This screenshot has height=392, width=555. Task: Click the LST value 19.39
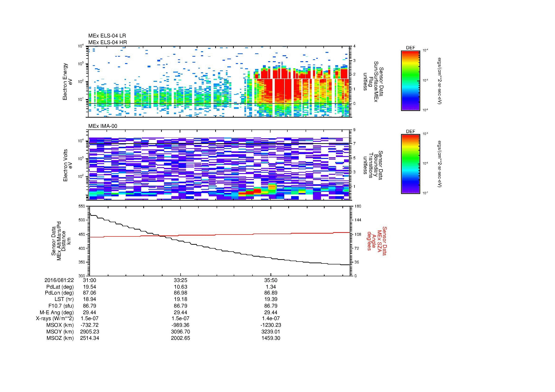pos(271,299)
